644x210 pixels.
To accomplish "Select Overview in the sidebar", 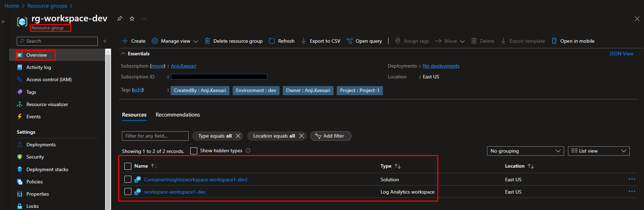I will click(x=36, y=55).
